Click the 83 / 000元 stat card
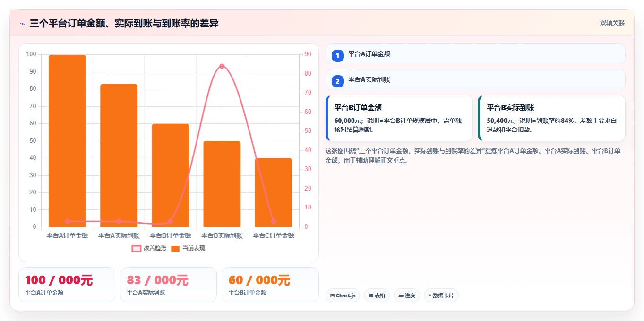Screen dimensions: 644x321 tap(168, 285)
